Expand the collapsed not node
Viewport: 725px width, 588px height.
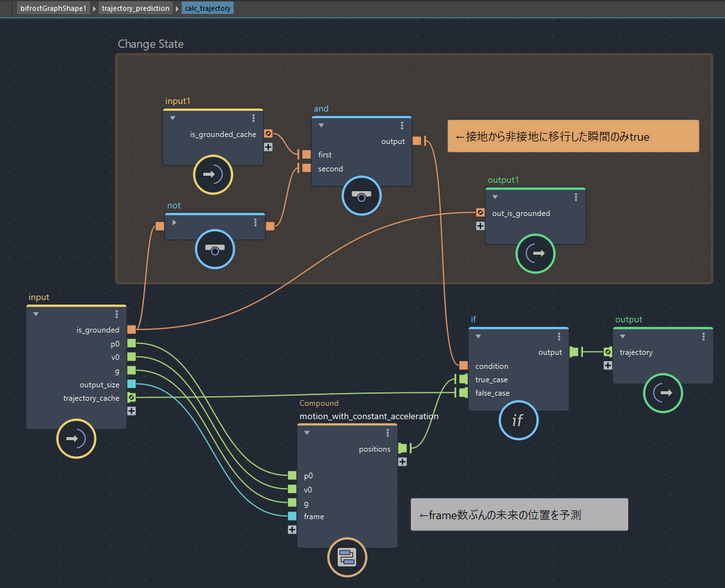click(x=174, y=222)
